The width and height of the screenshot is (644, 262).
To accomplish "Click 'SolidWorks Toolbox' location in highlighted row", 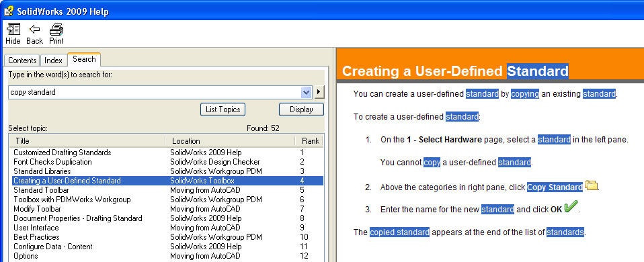I will tap(202, 181).
